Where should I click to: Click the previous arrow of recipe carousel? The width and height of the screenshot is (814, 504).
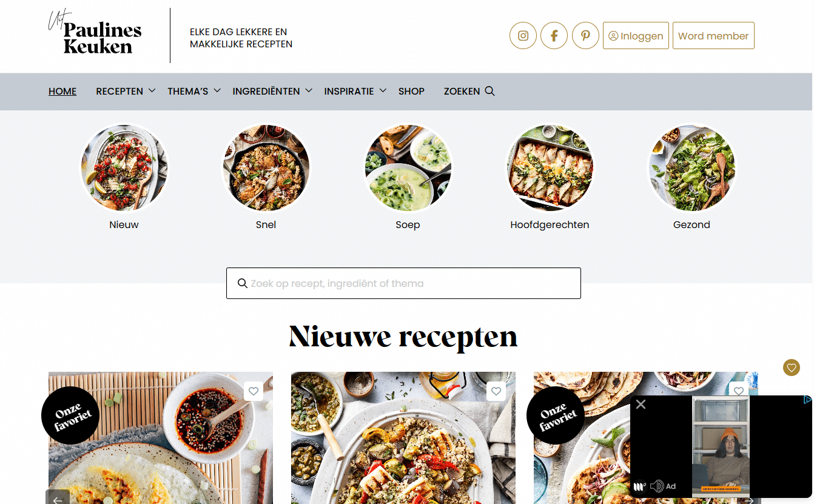coord(58,497)
